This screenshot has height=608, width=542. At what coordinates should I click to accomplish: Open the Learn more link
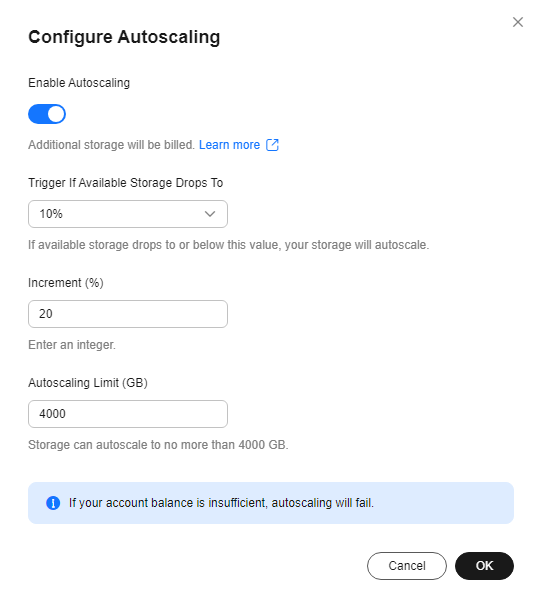(x=229, y=145)
